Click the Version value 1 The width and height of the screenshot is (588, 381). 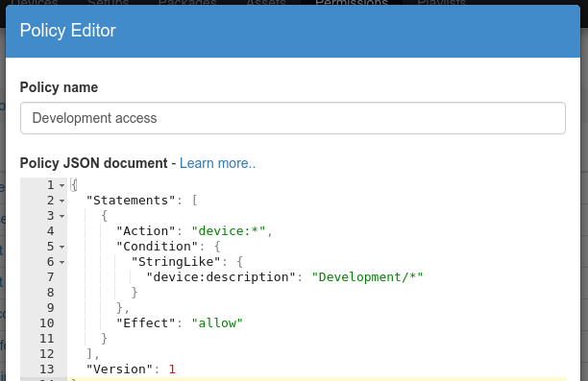click(x=172, y=369)
